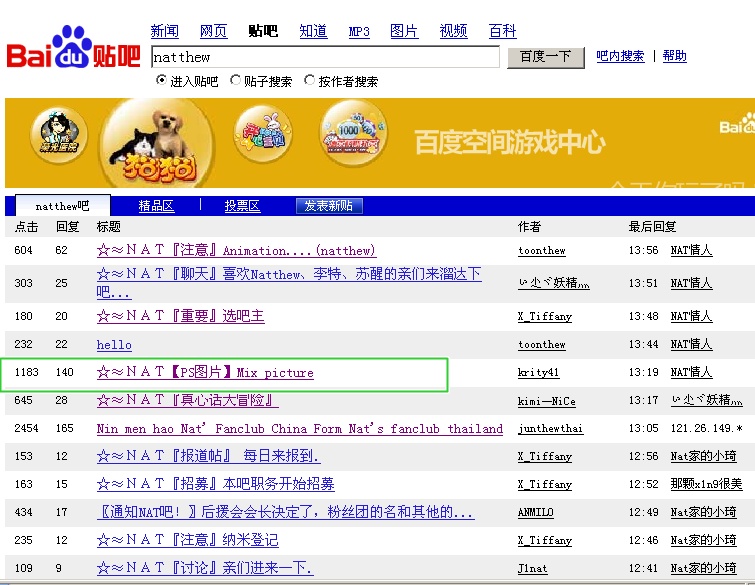Image resolution: width=755 pixels, height=585 pixels.
Task: Select the 按作者搜索 radio button
Action: [310, 80]
